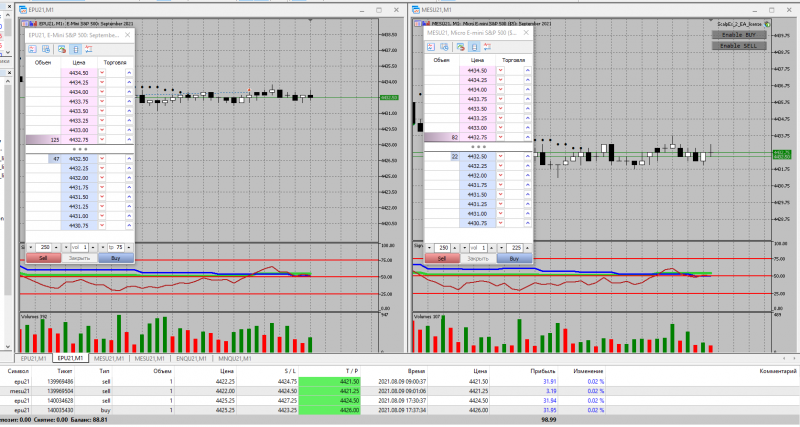Increase 225 take-profit value in MESU21 panel
This screenshot has width=800, height=427.
point(528,248)
